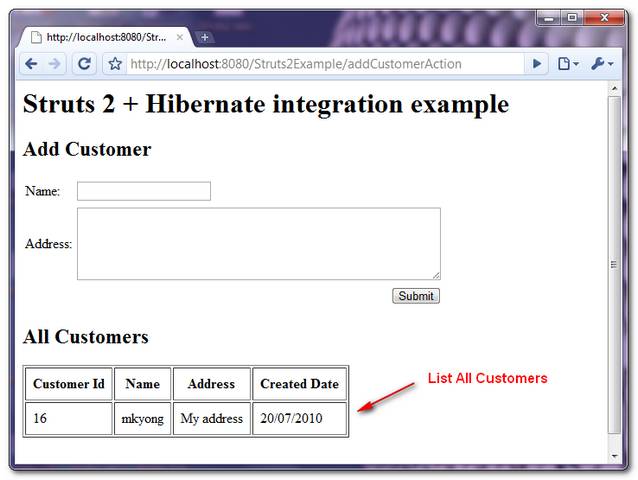Click the Address column header
The image size is (638, 480).
[212, 384]
